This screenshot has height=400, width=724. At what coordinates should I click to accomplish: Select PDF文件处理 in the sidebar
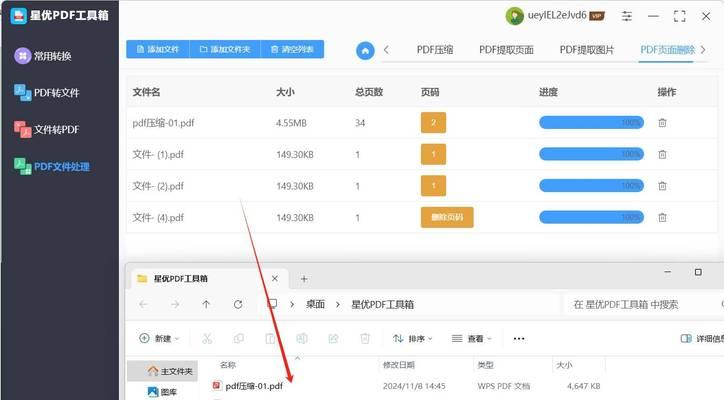[52, 166]
